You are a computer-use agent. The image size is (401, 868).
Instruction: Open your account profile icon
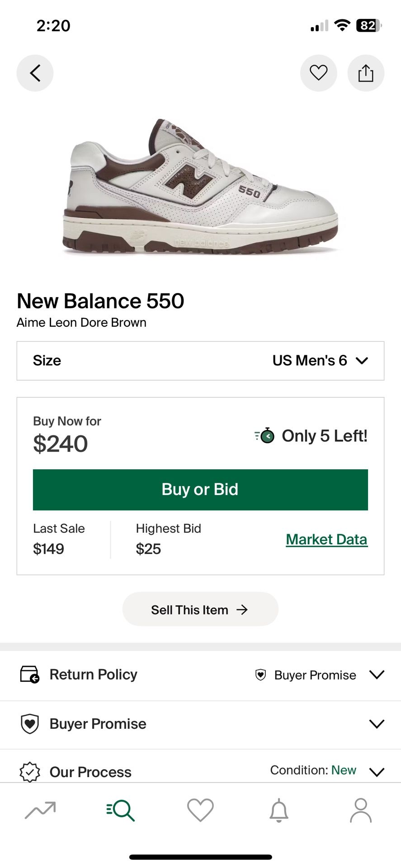pyautogui.click(x=361, y=811)
